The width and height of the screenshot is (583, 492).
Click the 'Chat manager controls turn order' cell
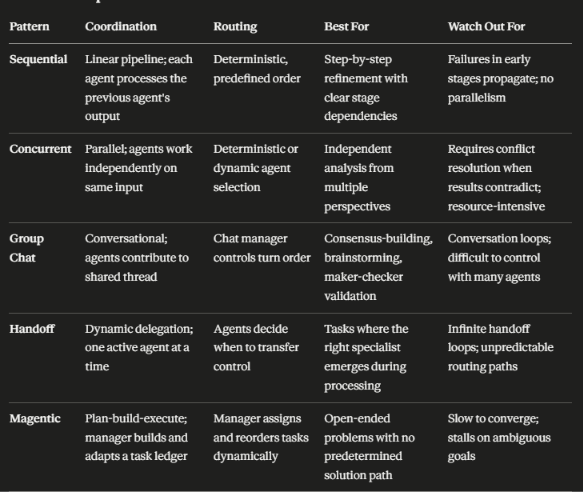262,248
